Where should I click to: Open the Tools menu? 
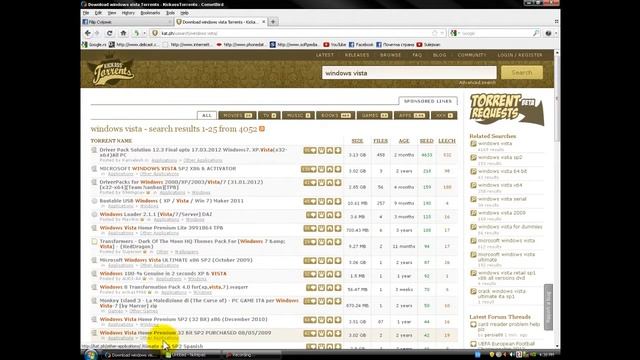(170, 13)
